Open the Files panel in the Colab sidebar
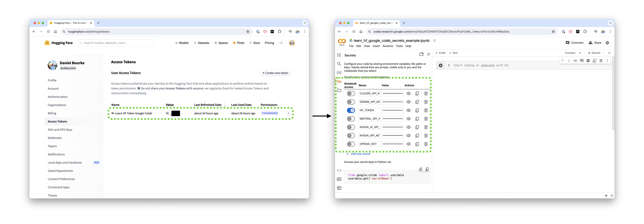The image size is (644, 224). (x=339, y=90)
